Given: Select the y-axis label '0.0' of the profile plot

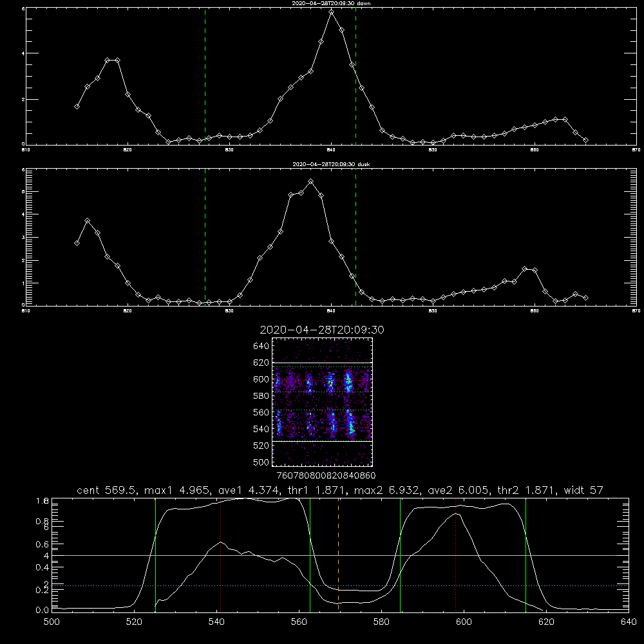Looking at the screenshot, I should (x=43, y=611).
